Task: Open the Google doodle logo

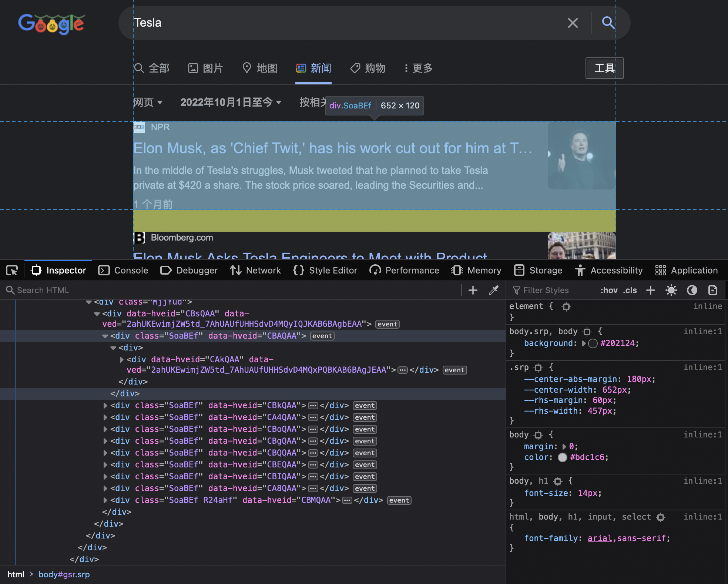Action: click(52, 24)
